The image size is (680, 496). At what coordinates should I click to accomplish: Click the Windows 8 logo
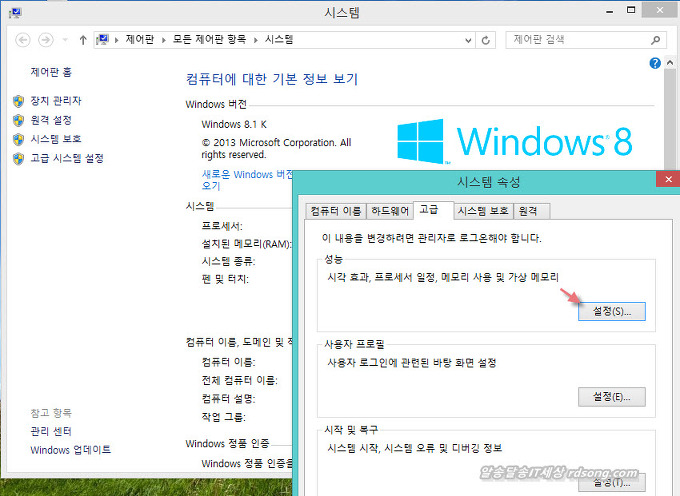tap(514, 141)
